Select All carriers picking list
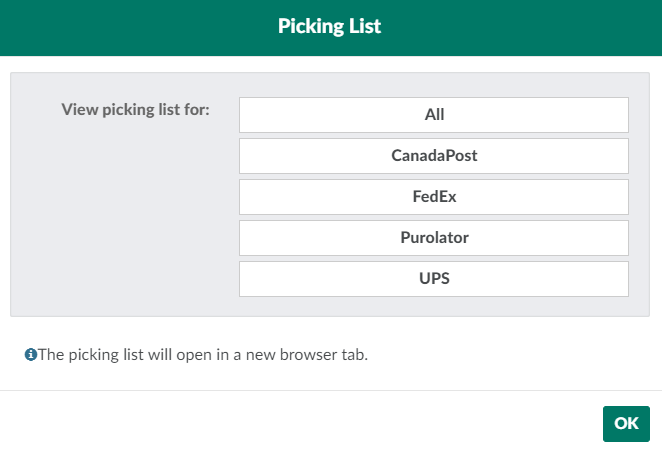This screenshot has width=662, height=453. [434, 115]
